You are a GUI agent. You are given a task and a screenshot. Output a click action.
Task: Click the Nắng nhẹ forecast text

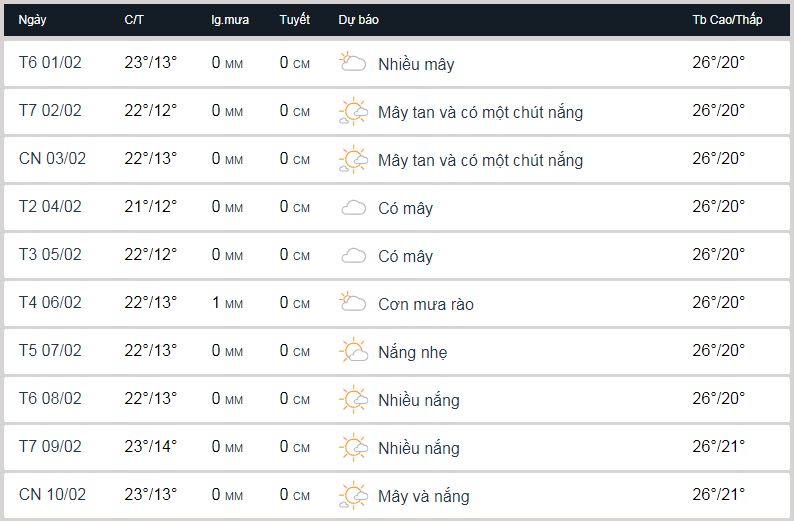(x=413, y=352)
